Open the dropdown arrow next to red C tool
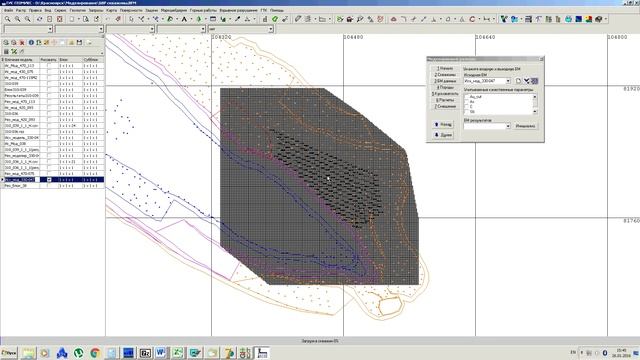 point(479,19)
